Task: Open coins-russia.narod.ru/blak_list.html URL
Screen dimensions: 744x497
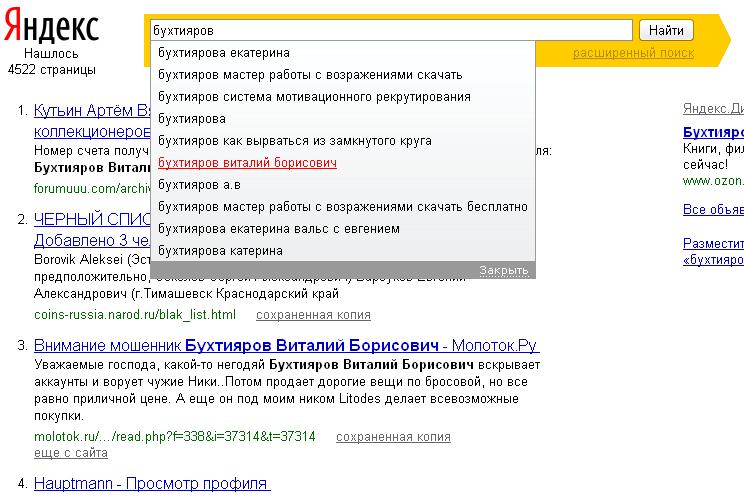Action: click(x=135, y=315)
